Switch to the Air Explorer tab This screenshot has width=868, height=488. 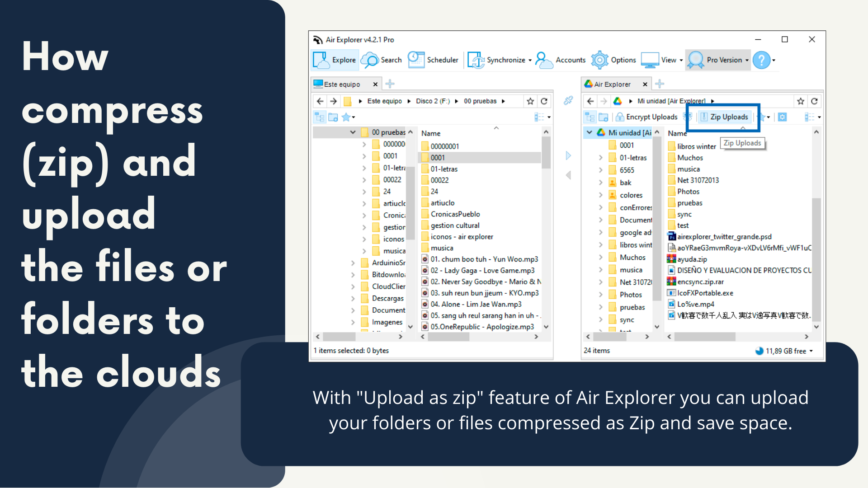[613, 84]
